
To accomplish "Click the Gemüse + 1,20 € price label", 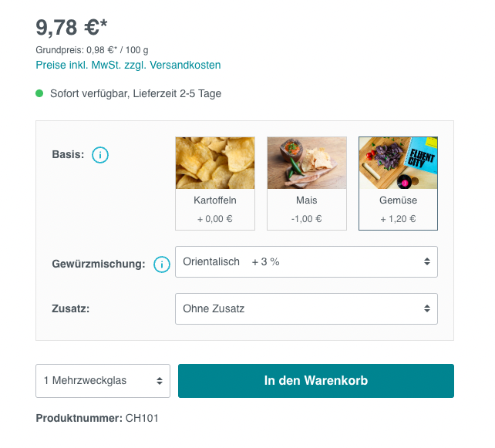I will [x=398, y=218].
